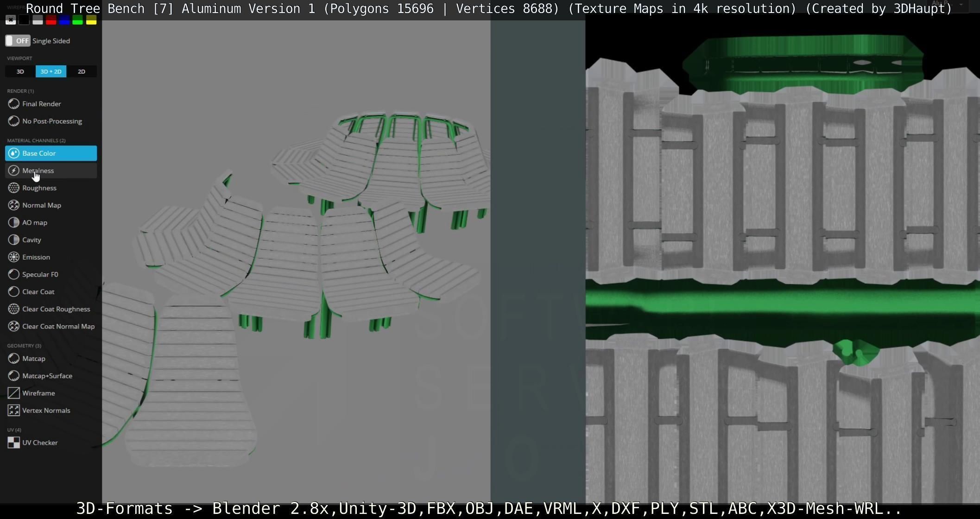Click the Emission channel icon

click(14, 257)
